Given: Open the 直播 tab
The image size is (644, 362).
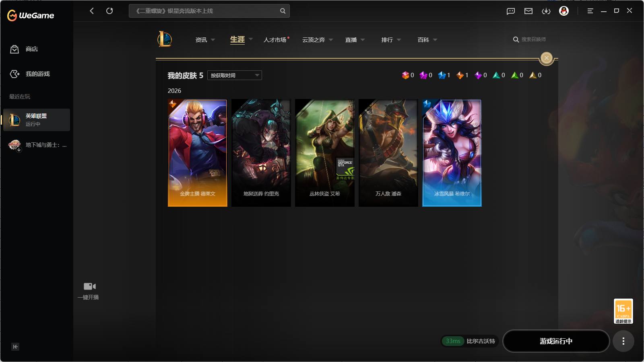Looking at the screenshot, I should (x=351, y=40).
